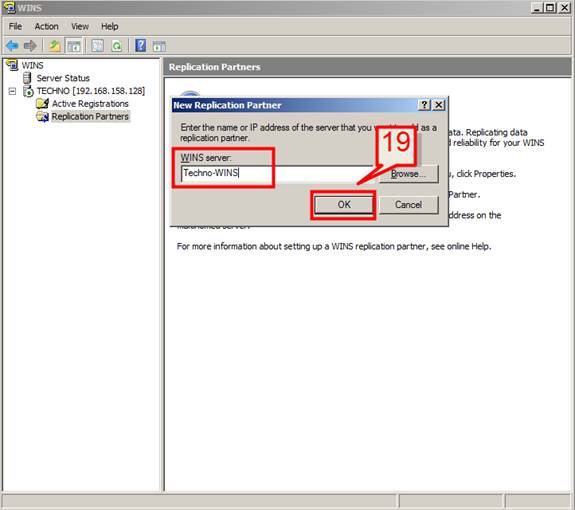The height and width of the screenshot is (510, 575).
Task: Open Help via blue question mark icon
Action: click(x=140, y=46)
